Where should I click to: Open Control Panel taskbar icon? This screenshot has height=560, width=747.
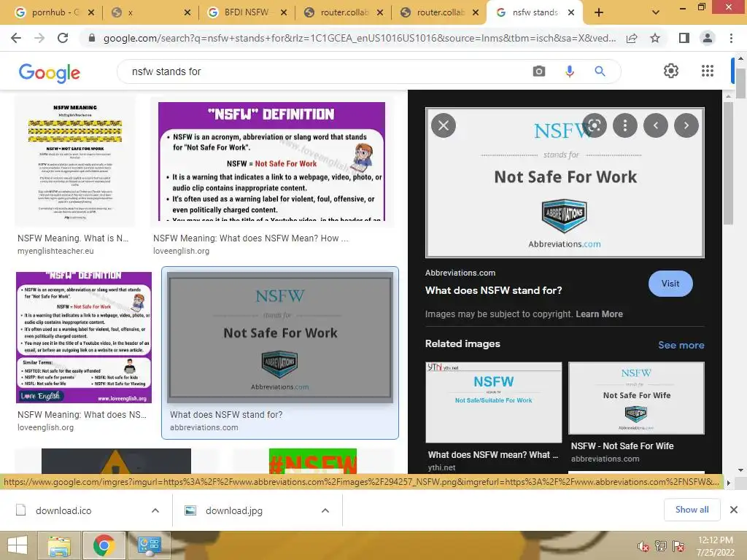[x=149, y=545]
